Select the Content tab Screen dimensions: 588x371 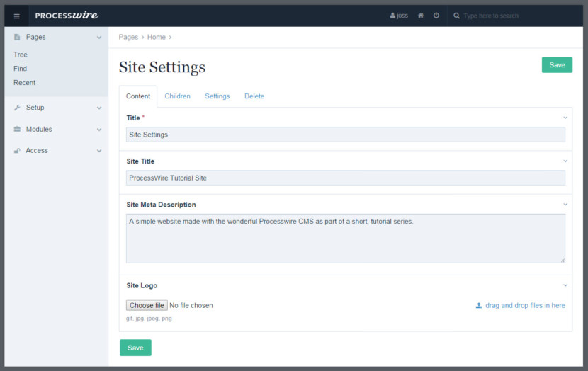coord(138,96)
